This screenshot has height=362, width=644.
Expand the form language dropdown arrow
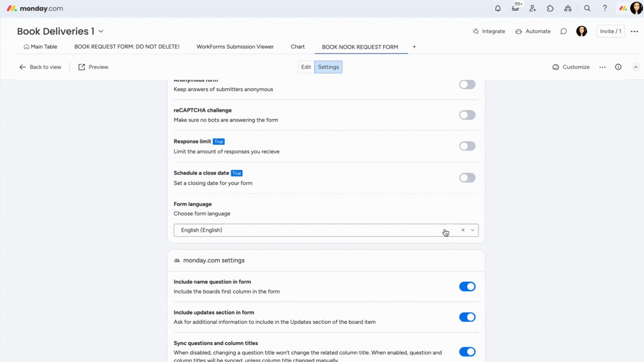pyautogui.click(x=472, y=230)
